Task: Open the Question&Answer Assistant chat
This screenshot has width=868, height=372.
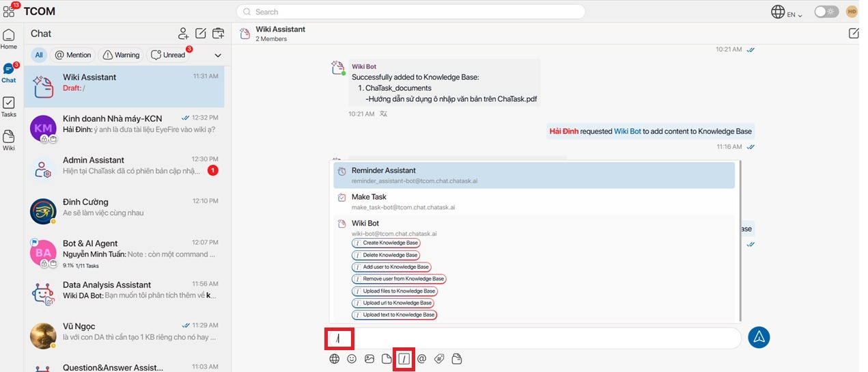Action: click(124, 366)
